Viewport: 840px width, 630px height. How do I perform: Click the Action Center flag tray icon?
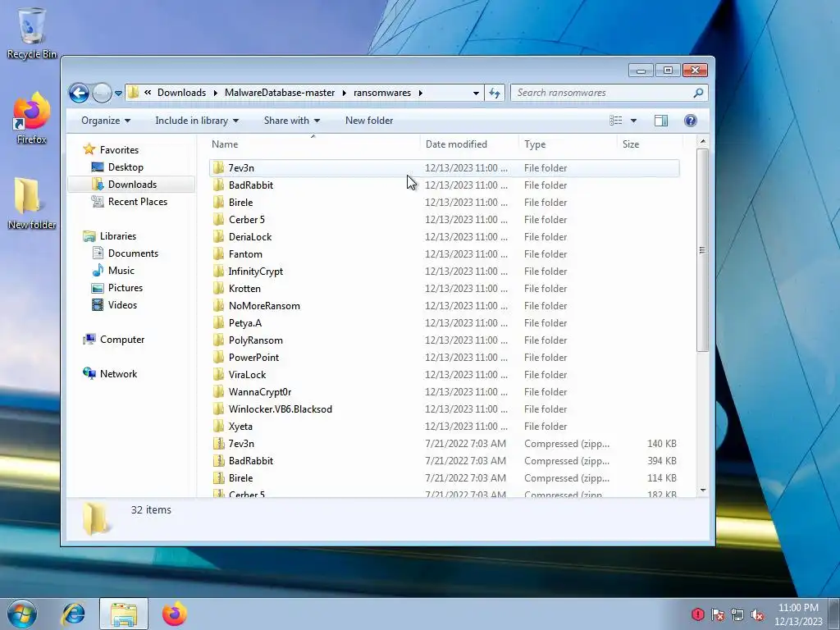click(718, 615)
